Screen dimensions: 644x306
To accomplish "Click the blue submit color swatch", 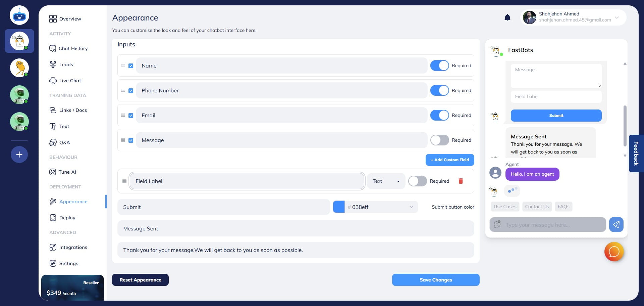I will coord(338,207).
